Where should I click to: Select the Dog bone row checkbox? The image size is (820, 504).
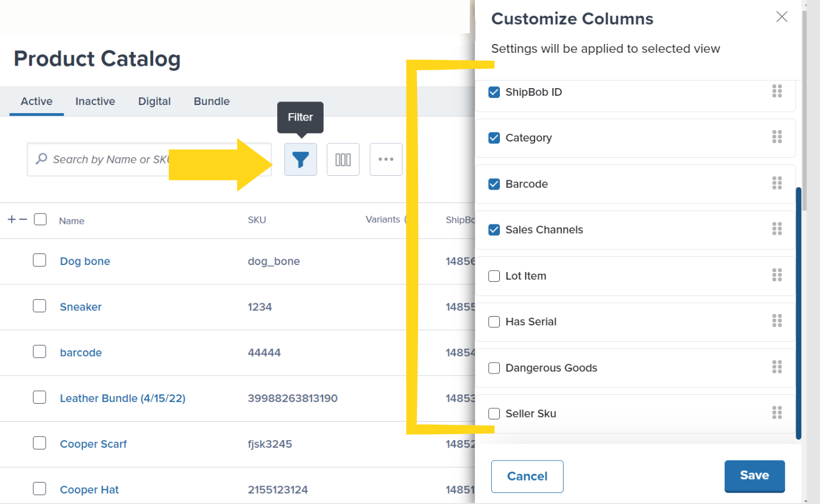tap(39, 260)
